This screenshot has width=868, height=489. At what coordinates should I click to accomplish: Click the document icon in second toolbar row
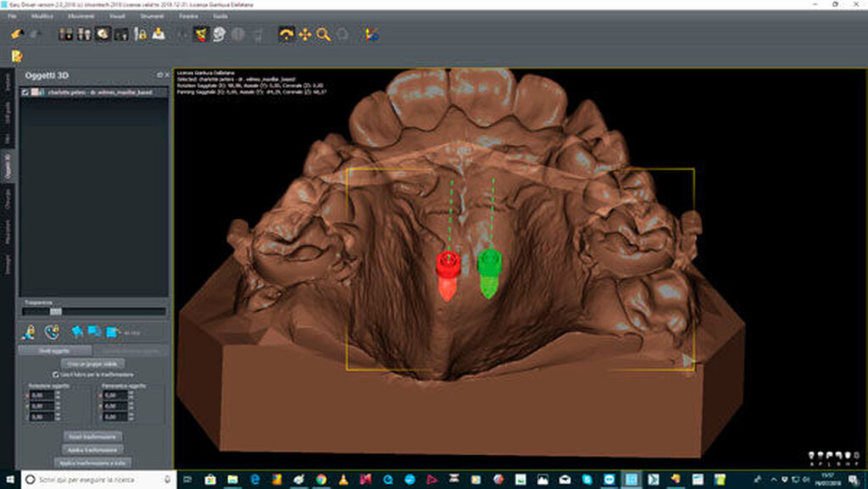[16, 57]
